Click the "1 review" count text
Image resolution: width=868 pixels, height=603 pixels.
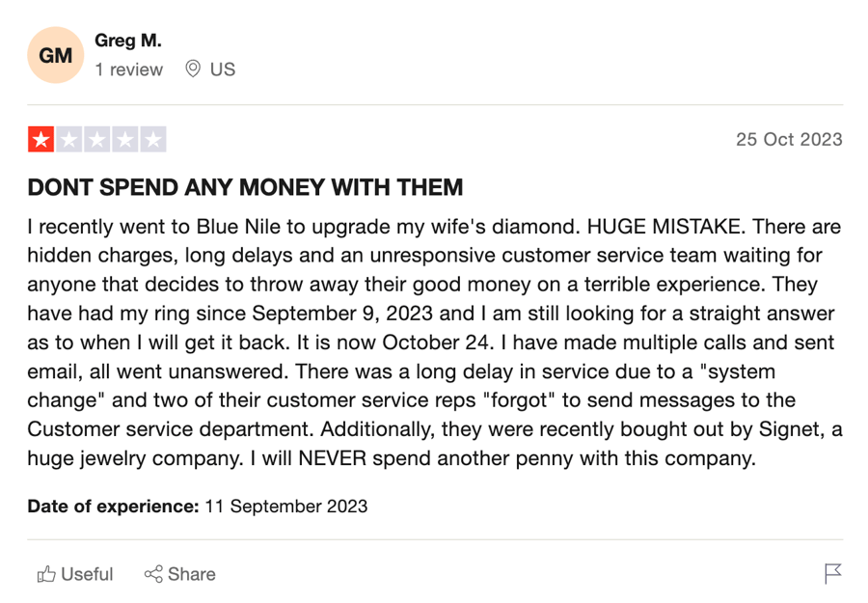pyautogui.click(x=128, y=69)
